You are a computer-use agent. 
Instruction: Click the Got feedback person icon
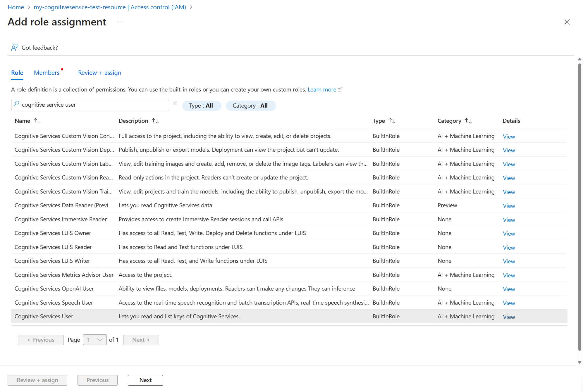tap(15, 47)
